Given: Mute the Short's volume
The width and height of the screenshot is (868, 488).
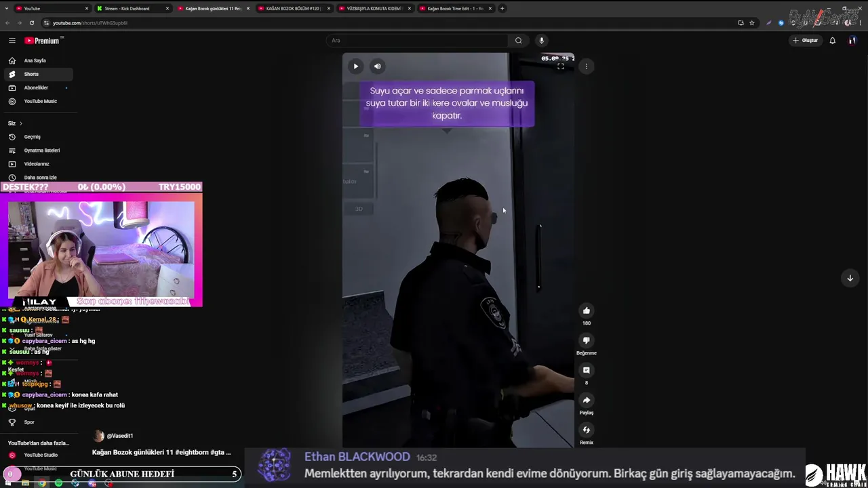Looking at the screenshot, I should [x=378, y=66].
